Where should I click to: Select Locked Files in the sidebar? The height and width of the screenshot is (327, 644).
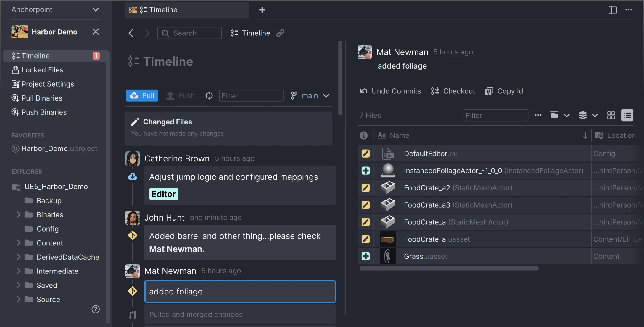(x=42, y=70)
